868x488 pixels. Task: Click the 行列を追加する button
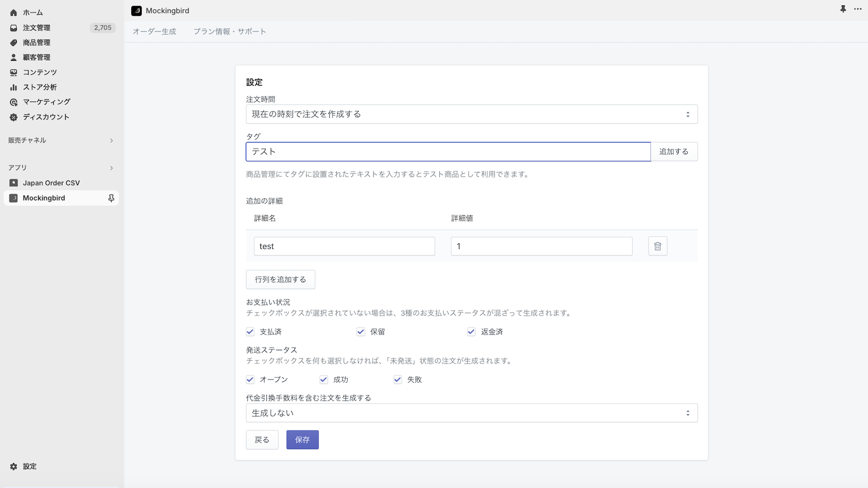pyautogui.click(x=280, y=280)
